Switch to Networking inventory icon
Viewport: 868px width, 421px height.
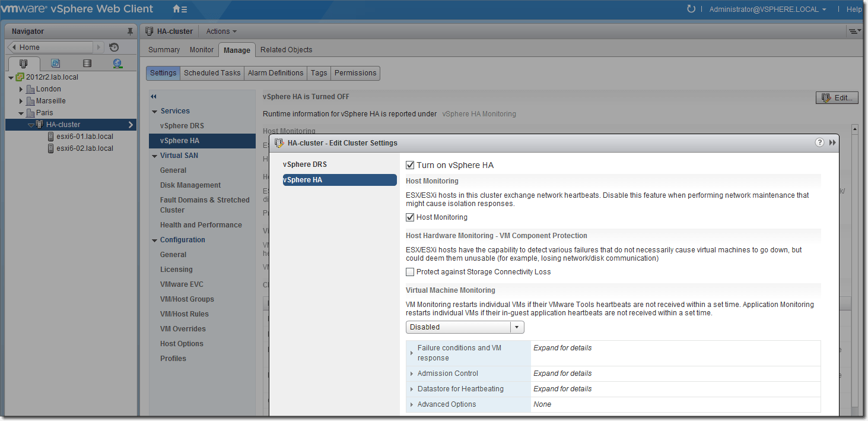(117, 63)
